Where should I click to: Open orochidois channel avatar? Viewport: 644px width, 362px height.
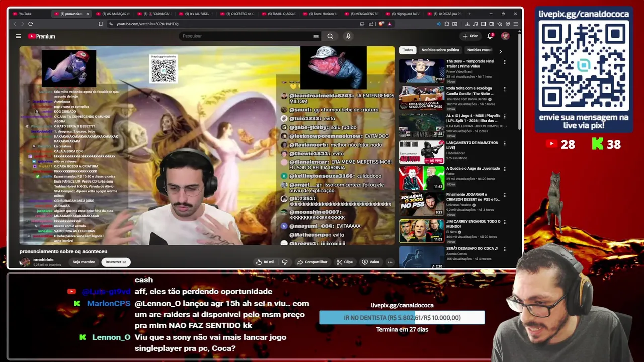click(25, 262)
